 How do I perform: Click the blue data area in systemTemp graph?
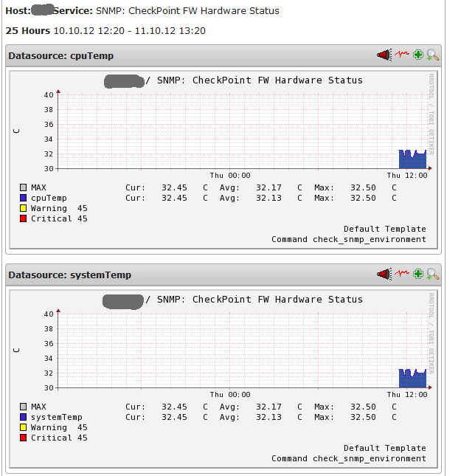[x=412, y=380]
